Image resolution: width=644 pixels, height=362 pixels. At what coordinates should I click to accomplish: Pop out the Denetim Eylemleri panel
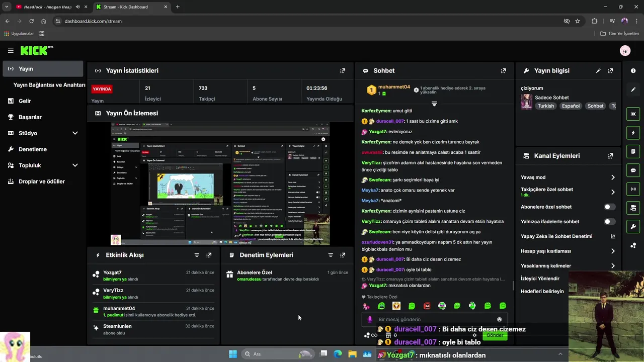tap(343, 255)
